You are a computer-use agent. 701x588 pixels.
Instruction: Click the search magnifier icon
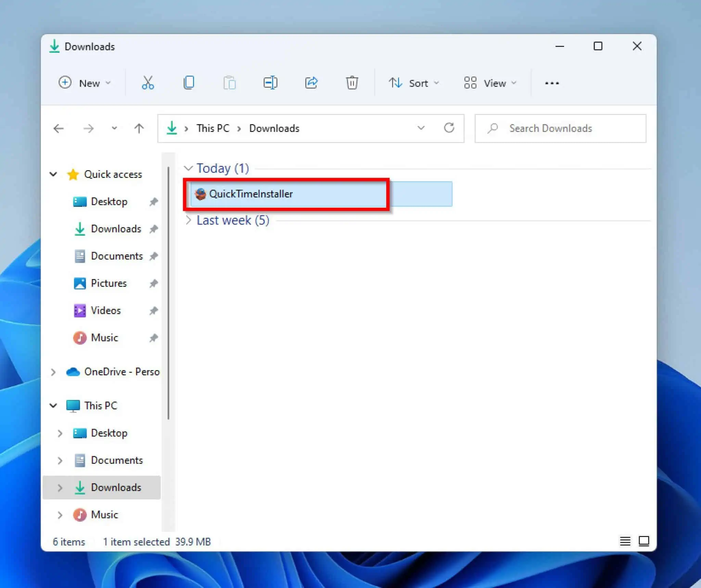(x=493, y=128)
